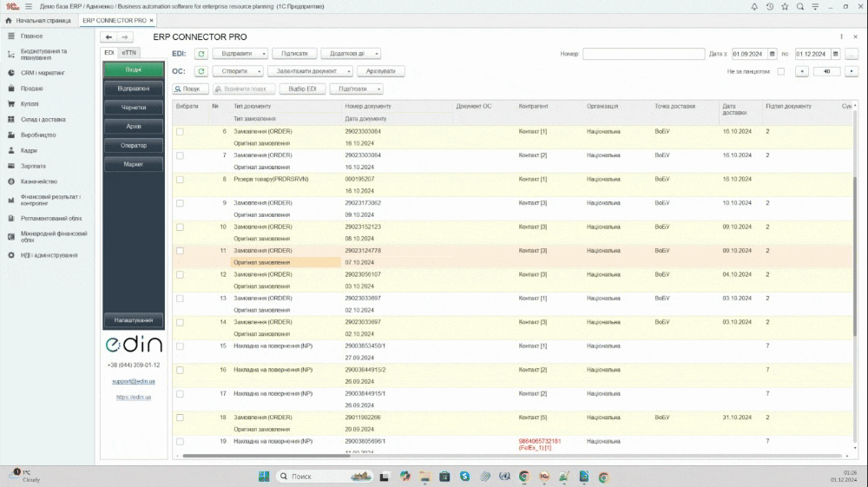Open the support@edin.ua email link
868x487 pixels.
(133, 381)
